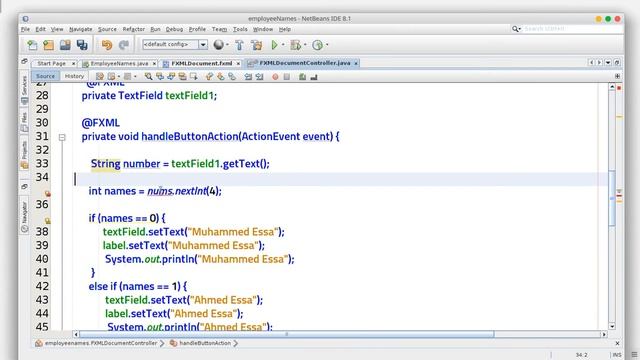
Task: Click the Shift Line Left icon
Action: point(248,76)
